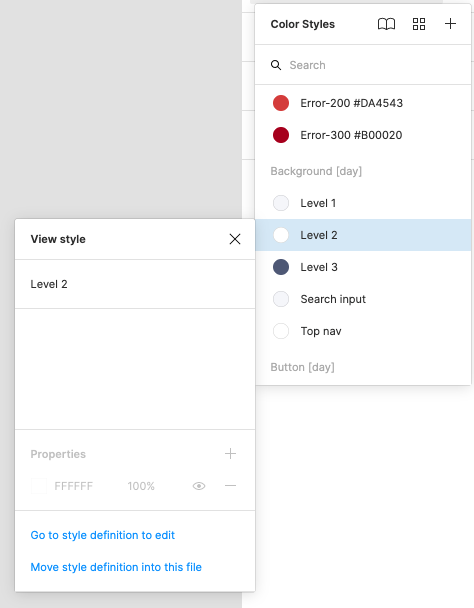
Task: Select the Top nav color style
Action: click(363, 331)
